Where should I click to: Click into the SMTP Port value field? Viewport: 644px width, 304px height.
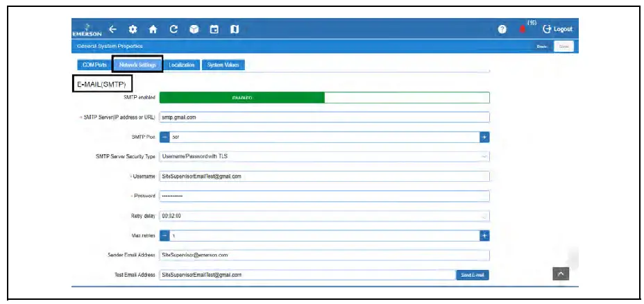tap(325, 137)
